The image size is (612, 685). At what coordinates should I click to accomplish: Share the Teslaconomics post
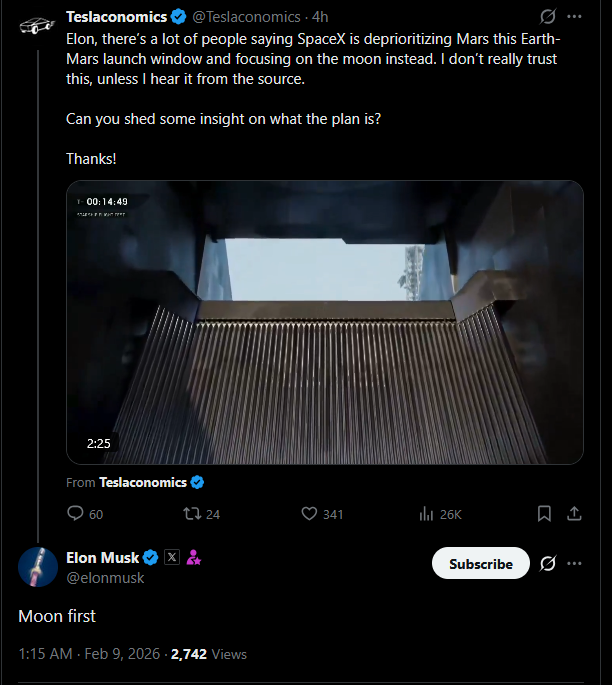(575, 514)
